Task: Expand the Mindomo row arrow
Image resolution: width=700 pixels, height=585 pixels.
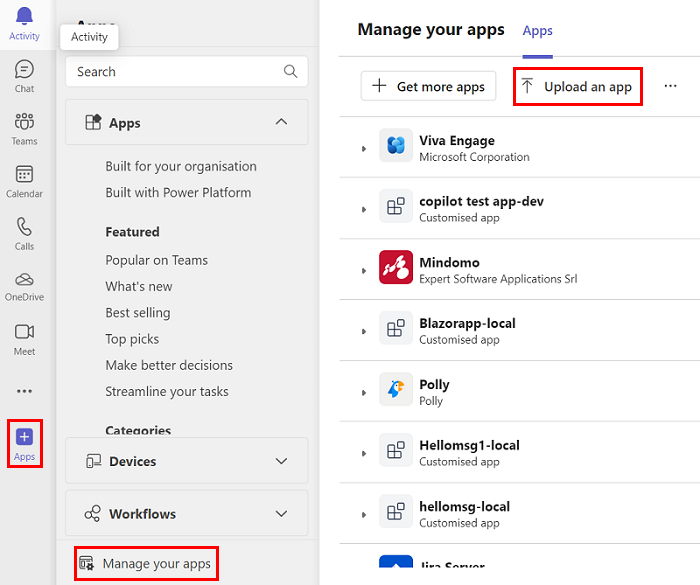Action: click(x=364, y=271)
